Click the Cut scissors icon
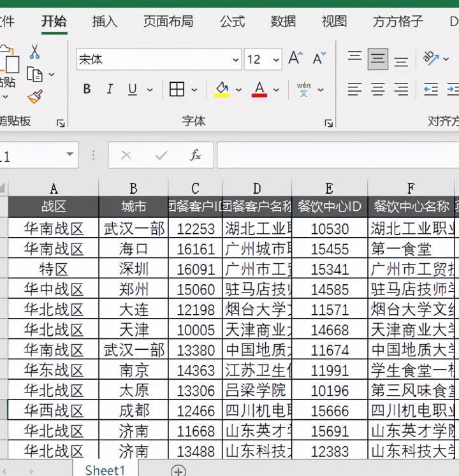Viewport: 459px width, 476px height. coord(34,52)
